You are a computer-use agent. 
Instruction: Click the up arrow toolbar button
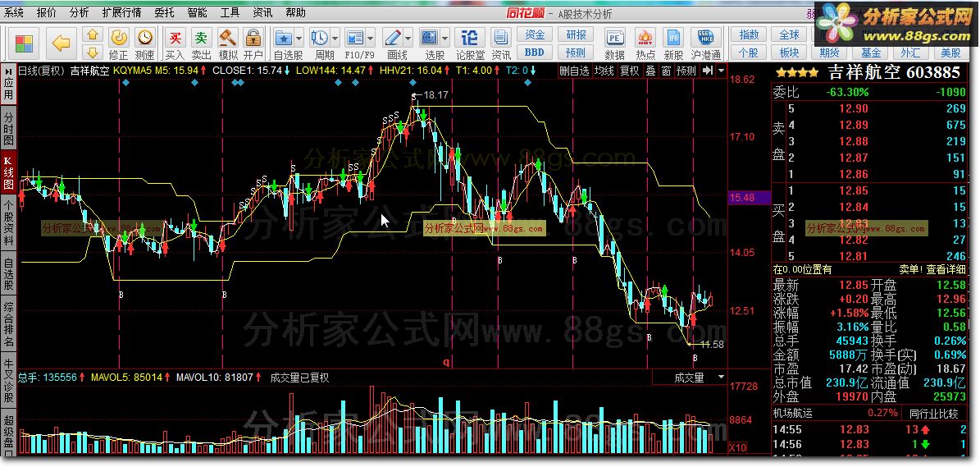(x=93, y=34)
